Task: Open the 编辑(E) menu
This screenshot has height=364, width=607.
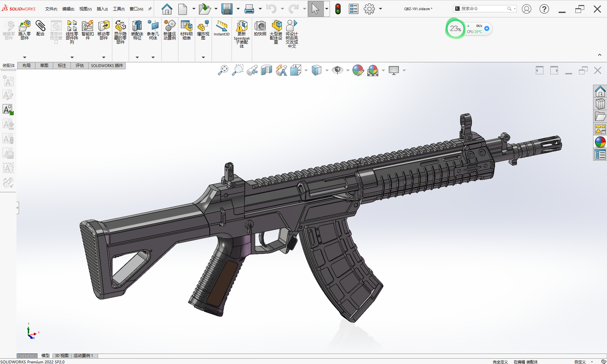Action: 68,9
